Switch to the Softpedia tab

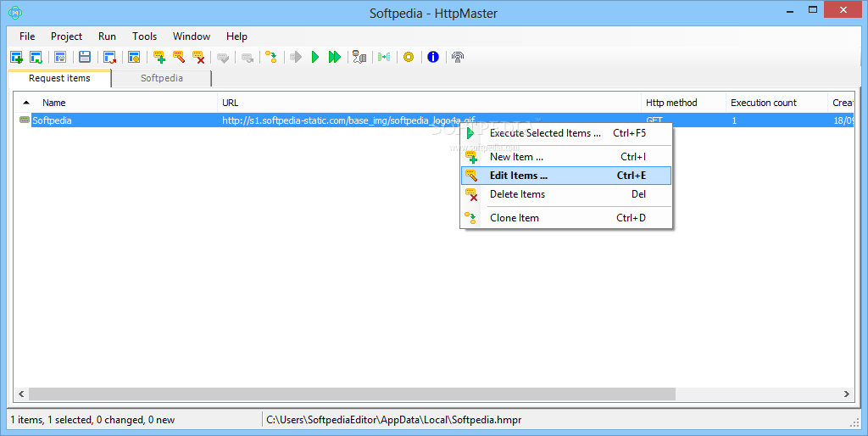click(162, 78)
